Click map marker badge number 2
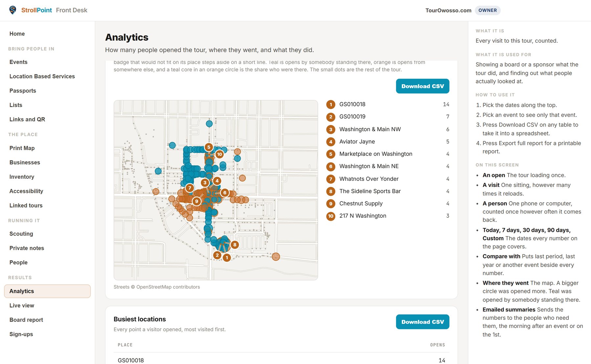 tap(217, 255)
